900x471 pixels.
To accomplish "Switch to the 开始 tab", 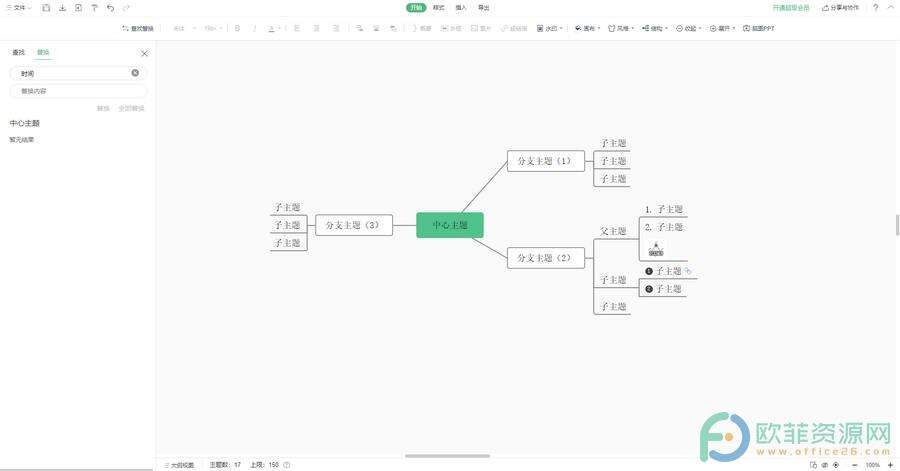I will (x=416, y=7).
